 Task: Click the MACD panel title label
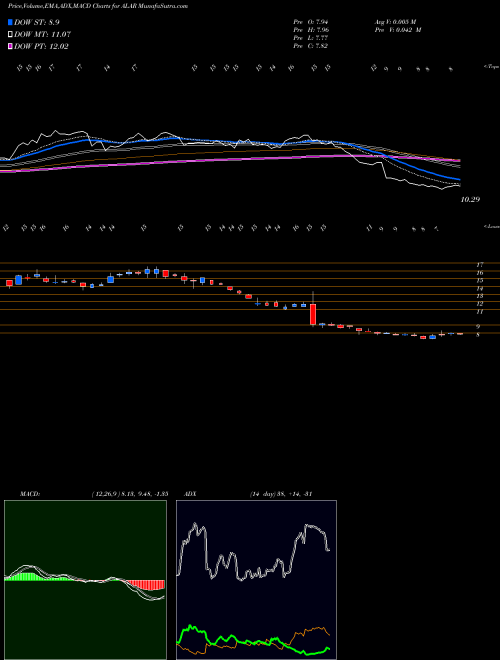pyautogui.click(x=30, y=493)
